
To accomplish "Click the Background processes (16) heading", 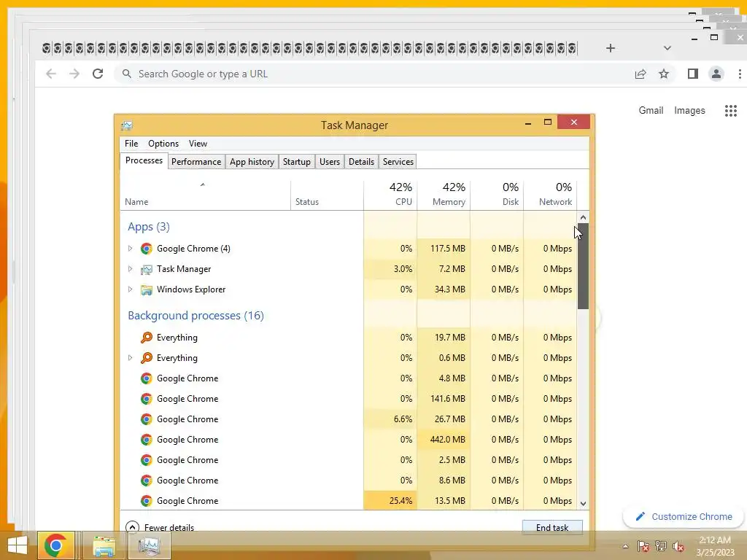I will click(196, 316).
